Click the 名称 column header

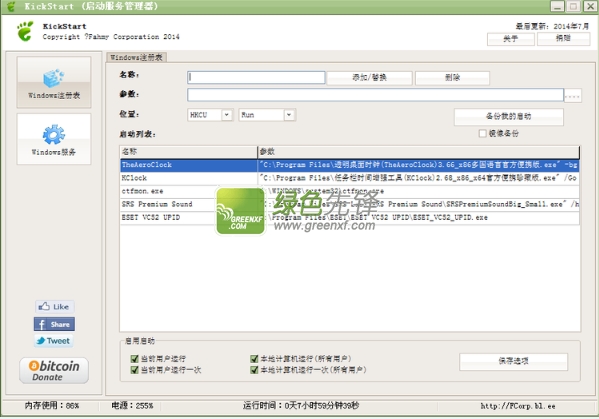[188, 152]
